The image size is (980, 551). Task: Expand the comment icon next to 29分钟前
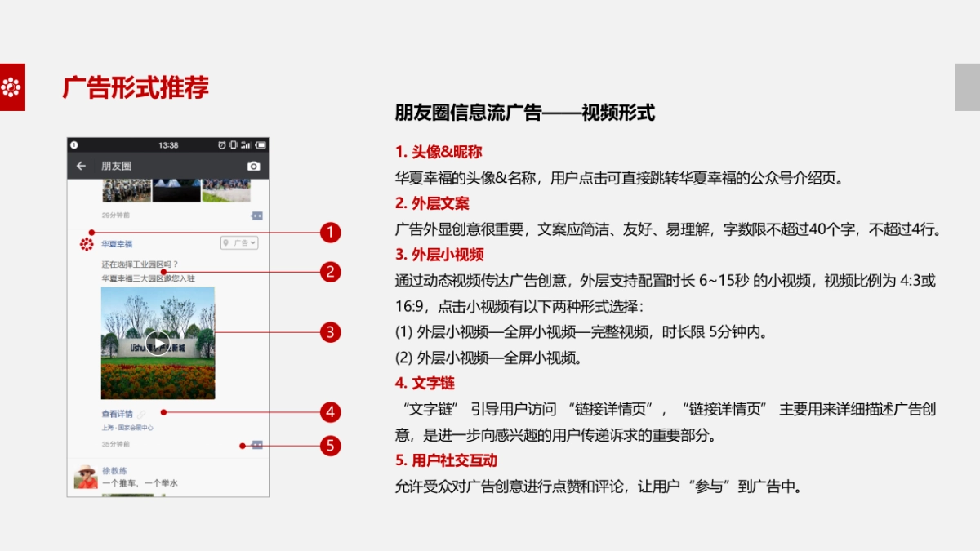(x=256, y=216)
